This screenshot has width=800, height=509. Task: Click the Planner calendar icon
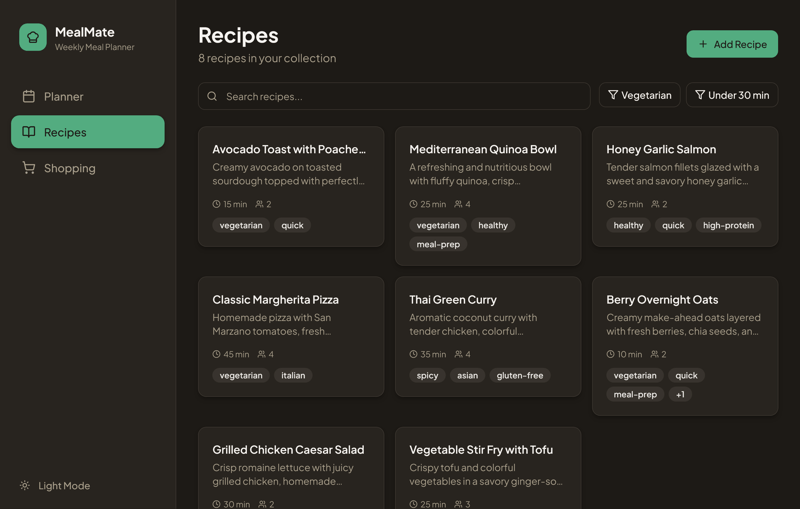tap(29, 96)
